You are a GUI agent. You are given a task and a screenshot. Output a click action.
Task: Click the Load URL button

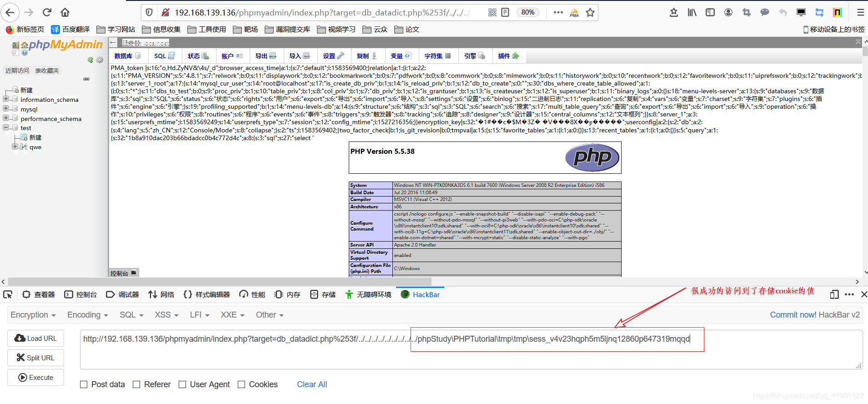point(35,338)
